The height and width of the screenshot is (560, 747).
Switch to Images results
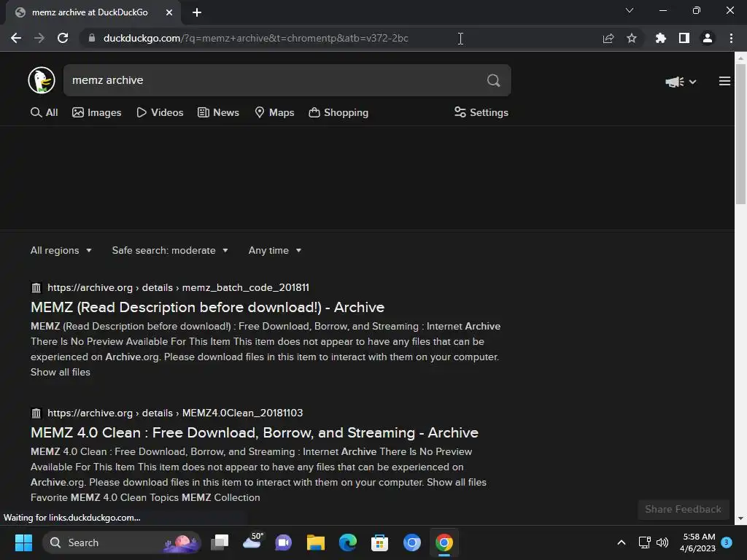[97, 112]
